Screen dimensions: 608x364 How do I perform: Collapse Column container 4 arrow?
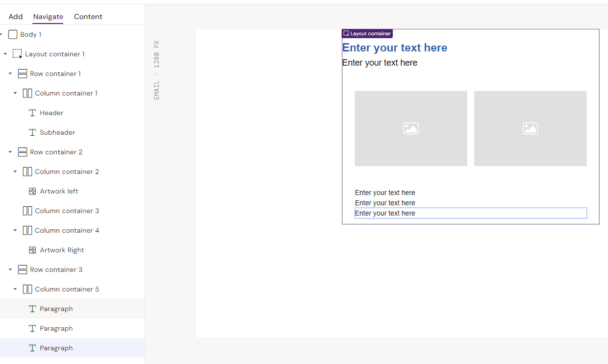coord(15,230)
